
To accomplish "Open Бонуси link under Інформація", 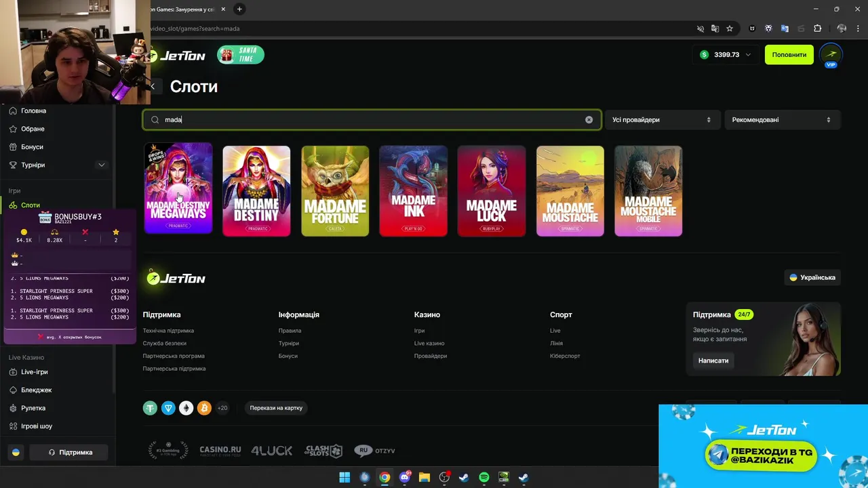I will point(288,356).
